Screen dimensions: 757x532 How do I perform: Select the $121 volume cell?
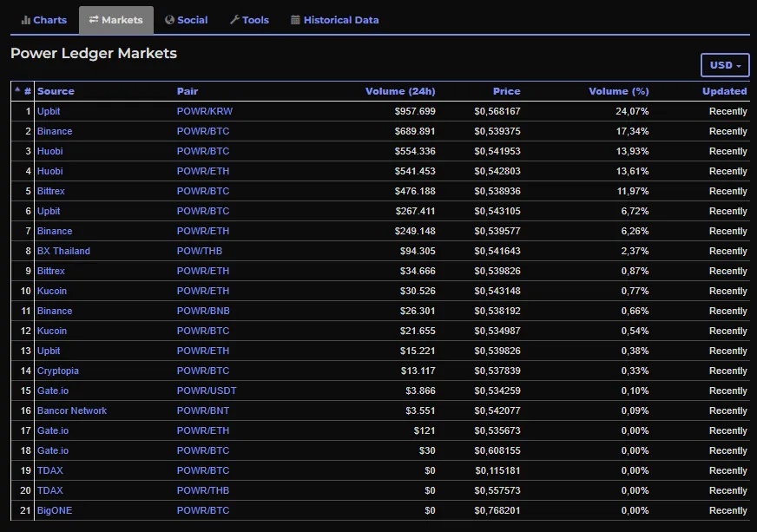tap(425, 430)
